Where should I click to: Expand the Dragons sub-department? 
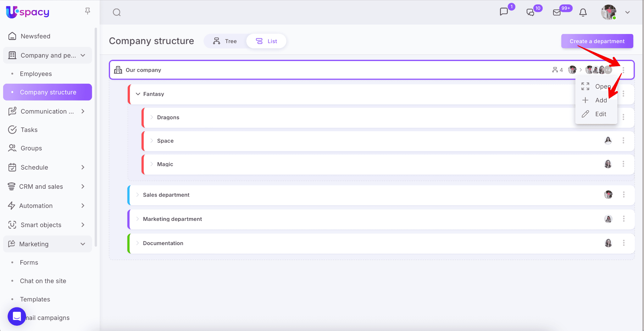coord(152,117)
